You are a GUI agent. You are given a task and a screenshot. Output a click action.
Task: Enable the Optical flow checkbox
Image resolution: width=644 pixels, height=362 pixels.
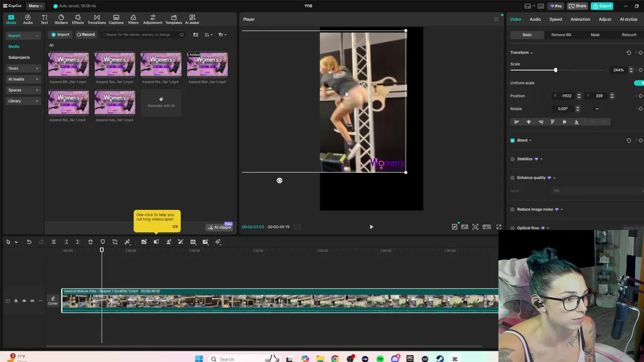pos(513,228)
